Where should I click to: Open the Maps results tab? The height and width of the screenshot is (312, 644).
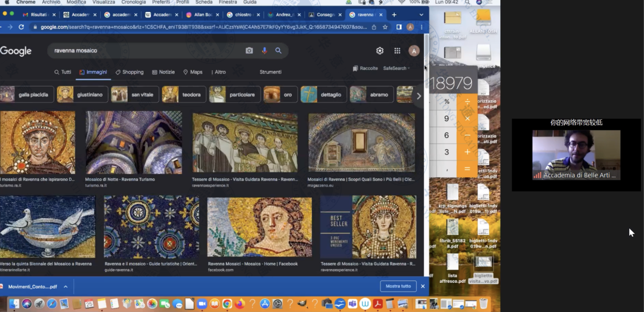point(193,72)
